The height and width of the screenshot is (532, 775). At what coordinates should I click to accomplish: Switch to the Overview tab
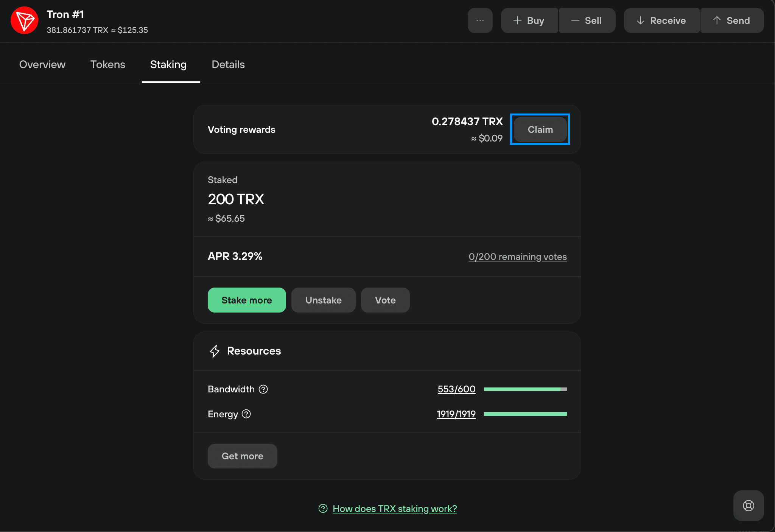pos(42,64)
